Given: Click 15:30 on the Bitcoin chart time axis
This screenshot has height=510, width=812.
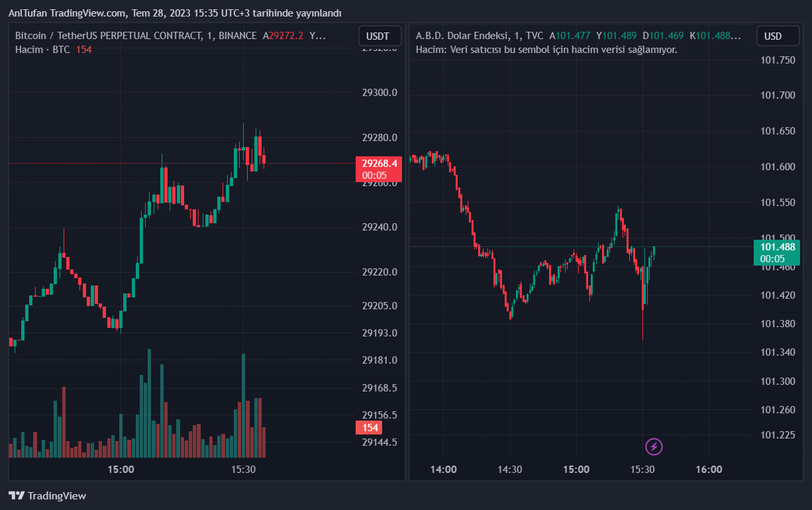Looking at the screenshot, I should pyautogui.click(x=244, y=470).
